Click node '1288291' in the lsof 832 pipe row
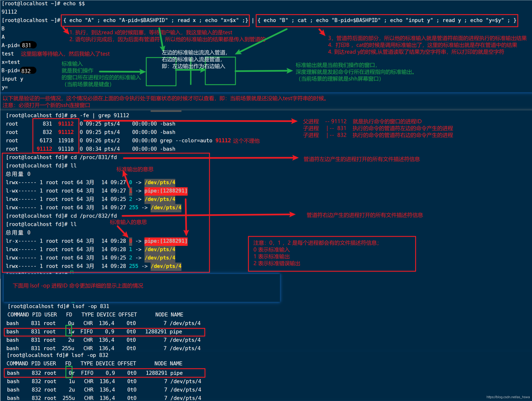Screen dimensions: 532x401 click(157, 373)
